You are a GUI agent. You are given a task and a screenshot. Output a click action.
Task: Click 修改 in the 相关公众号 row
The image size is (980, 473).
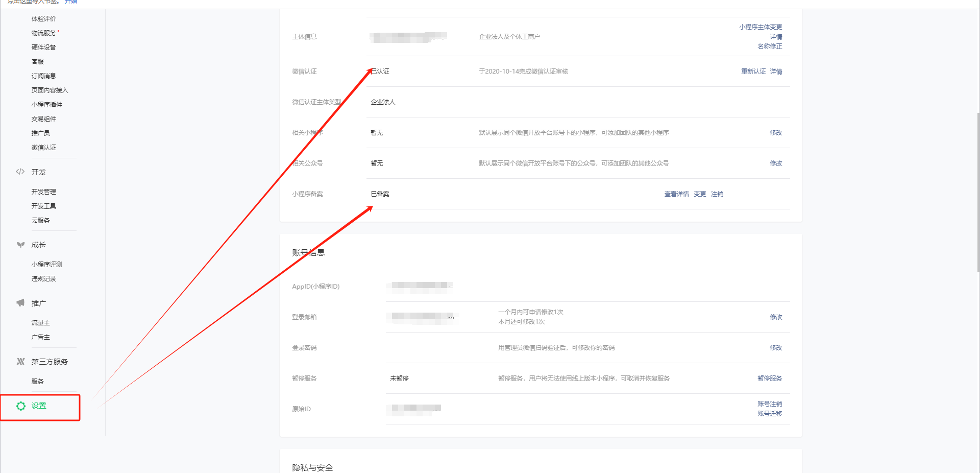click(x=775, y=163)
